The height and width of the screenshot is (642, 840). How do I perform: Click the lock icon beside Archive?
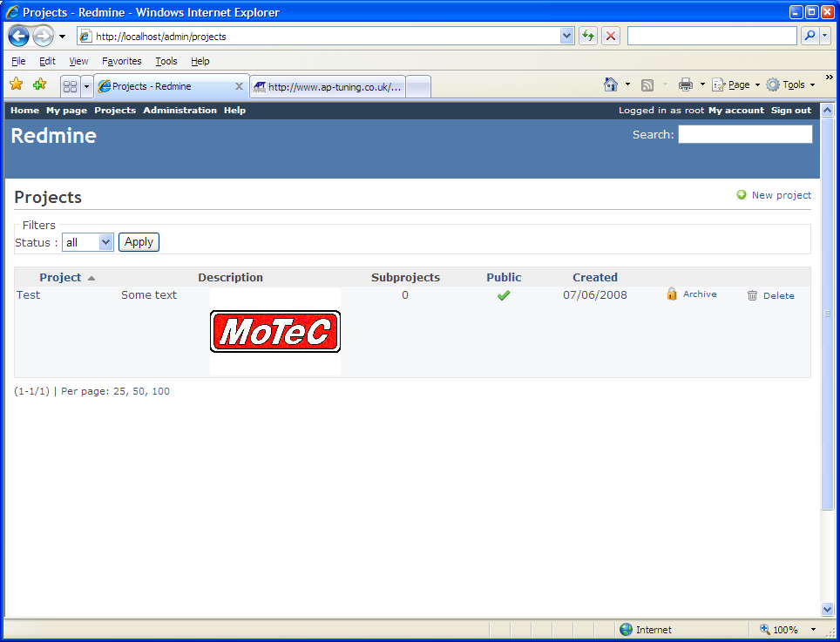672,294
